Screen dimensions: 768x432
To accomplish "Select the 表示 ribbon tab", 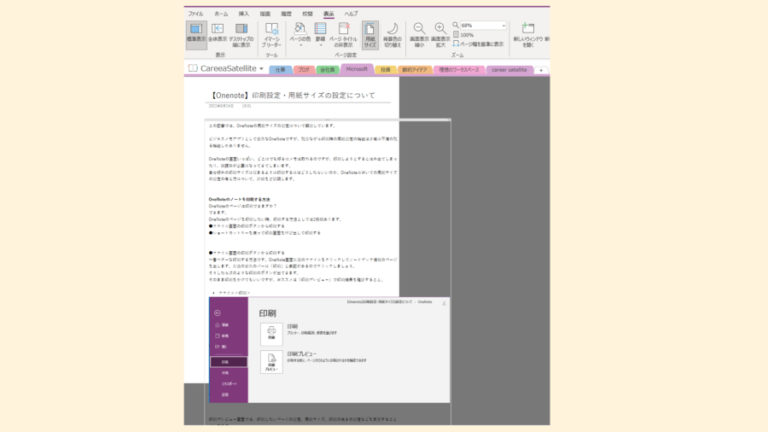I will pos(328,14).
